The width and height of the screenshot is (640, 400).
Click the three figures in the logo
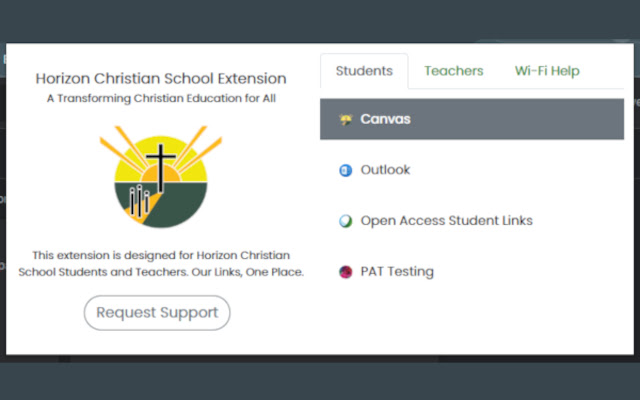(138, 201)
